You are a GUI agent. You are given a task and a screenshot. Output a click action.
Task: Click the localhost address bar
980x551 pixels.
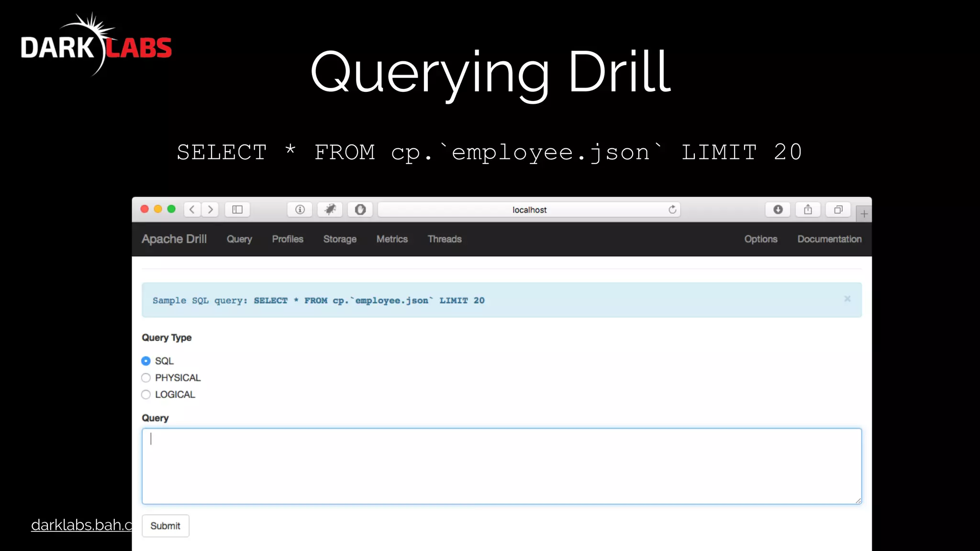(529, 209)
